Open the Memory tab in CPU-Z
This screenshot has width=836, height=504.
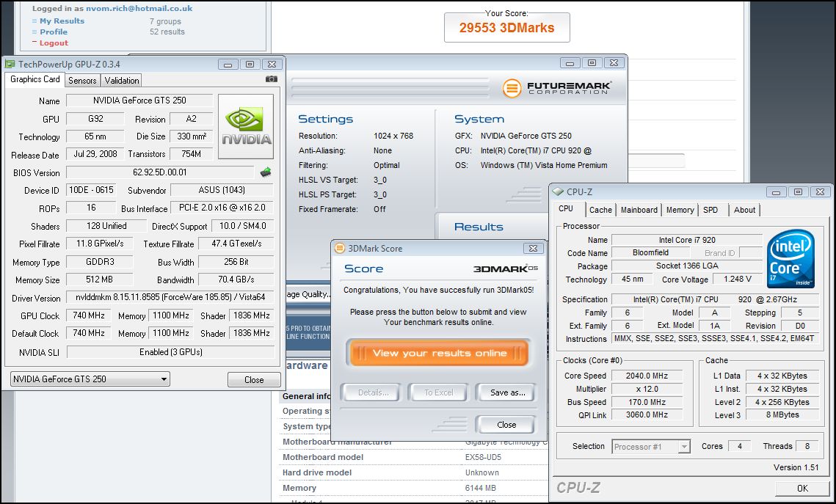[x=680, y=210]
